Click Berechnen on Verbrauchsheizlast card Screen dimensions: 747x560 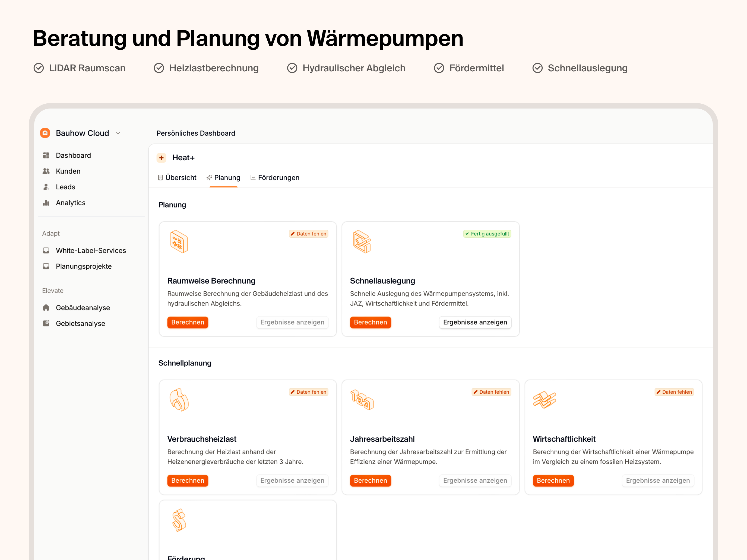188,481
